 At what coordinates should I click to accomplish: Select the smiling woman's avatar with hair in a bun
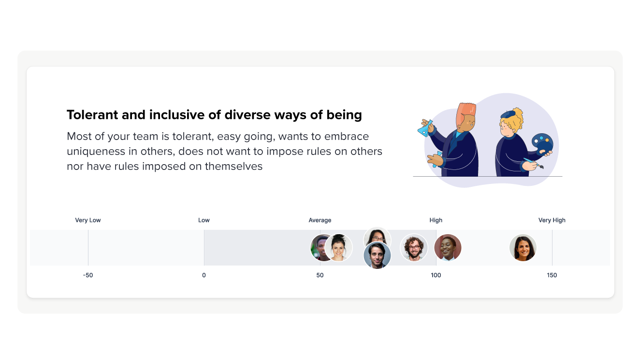tap(339, 248)
